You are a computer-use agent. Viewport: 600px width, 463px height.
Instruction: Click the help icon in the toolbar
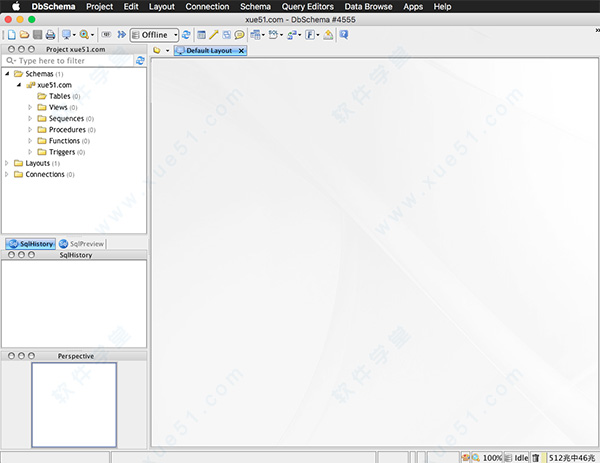[344, 35]
